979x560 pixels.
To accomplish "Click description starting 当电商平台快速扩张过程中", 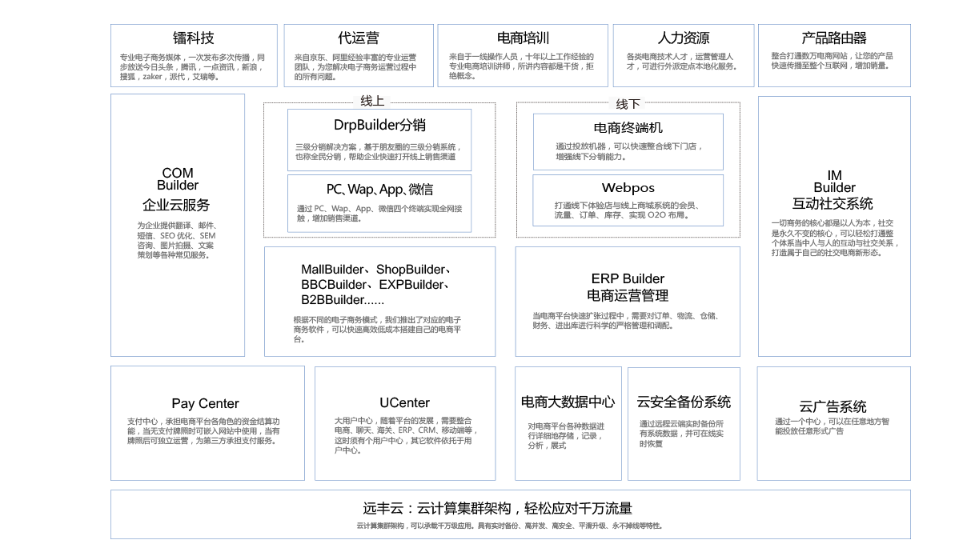I will pos(625,321).
